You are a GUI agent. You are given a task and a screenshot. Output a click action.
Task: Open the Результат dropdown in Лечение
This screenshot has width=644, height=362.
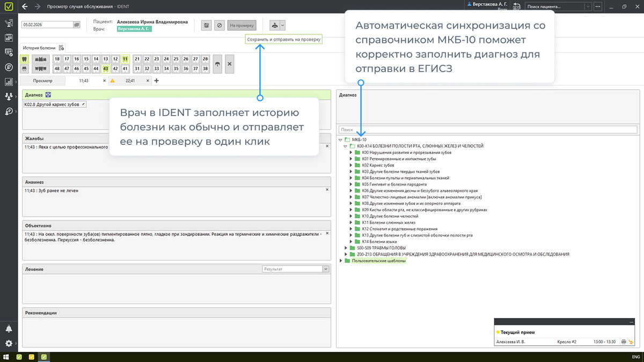326,269
